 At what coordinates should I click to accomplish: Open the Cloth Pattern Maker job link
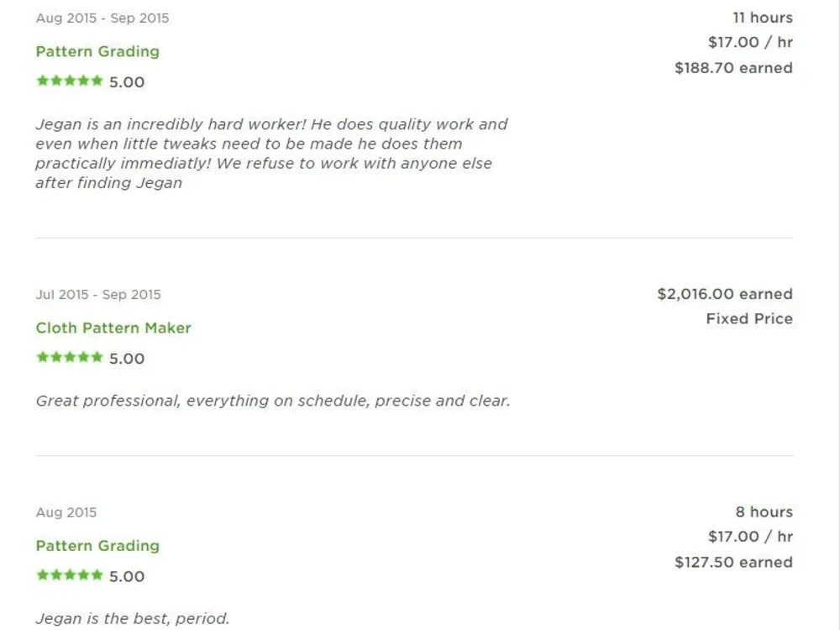113,328
